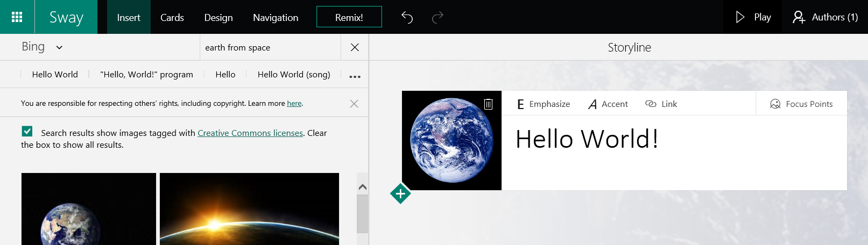Click the Storyline panel title
The width and height of the screenshot is (868, 245).
[629, 47]
